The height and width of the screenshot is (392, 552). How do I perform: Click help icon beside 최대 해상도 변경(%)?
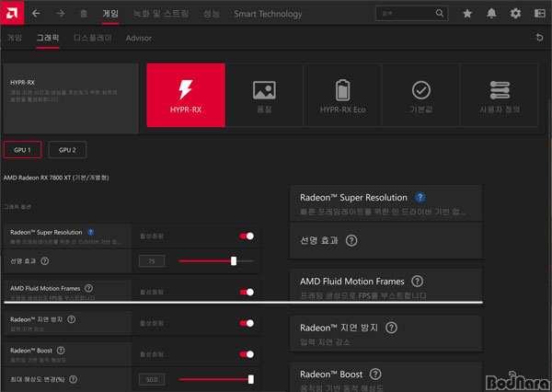point(73,379)
